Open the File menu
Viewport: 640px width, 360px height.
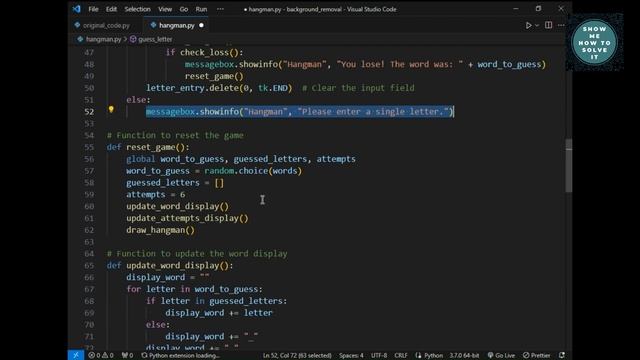(x=93, y=9)
